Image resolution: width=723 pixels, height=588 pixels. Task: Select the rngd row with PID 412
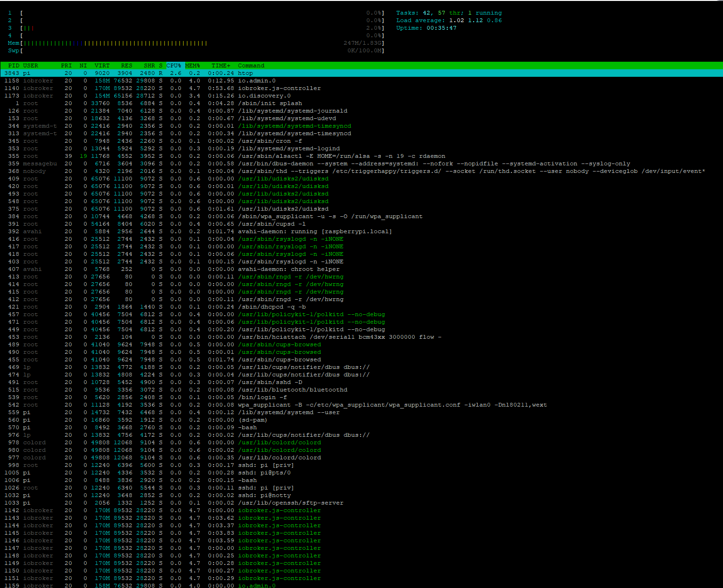361,299
